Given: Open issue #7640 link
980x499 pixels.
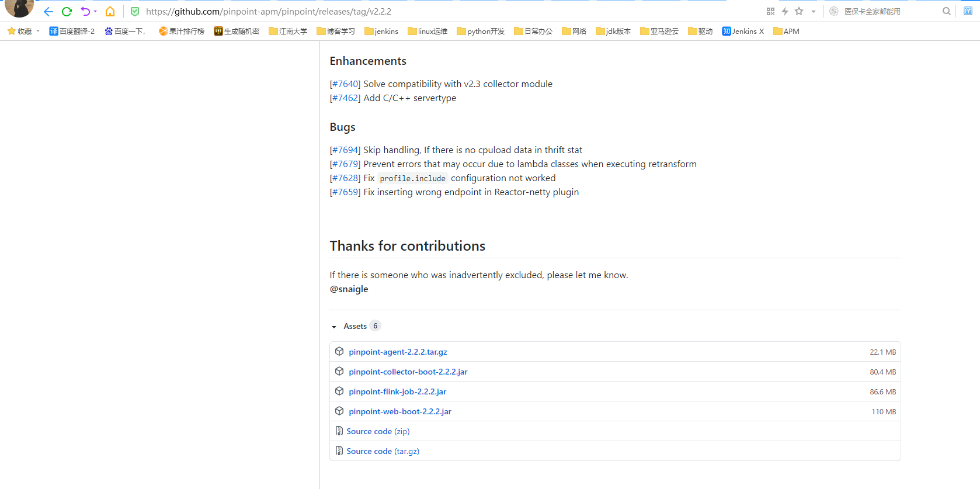Looking at the screenshot, I should pyautogui.click(x=345, y=84).
